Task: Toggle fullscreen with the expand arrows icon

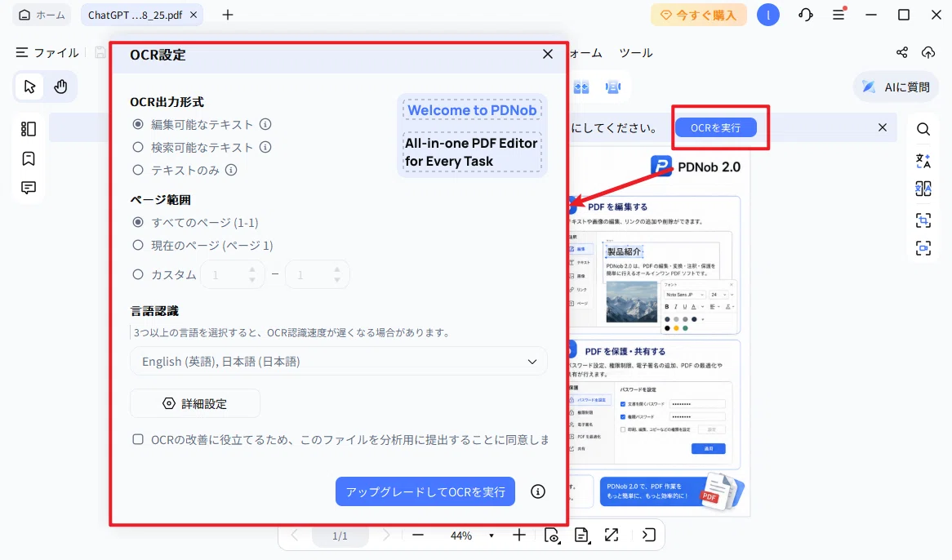Action: [x=612, y=536]
